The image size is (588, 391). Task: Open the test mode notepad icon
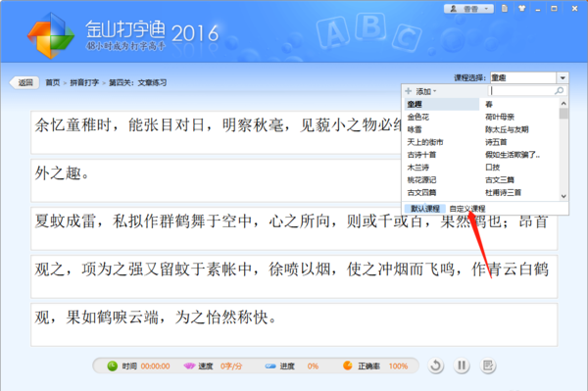coord(488,366)
